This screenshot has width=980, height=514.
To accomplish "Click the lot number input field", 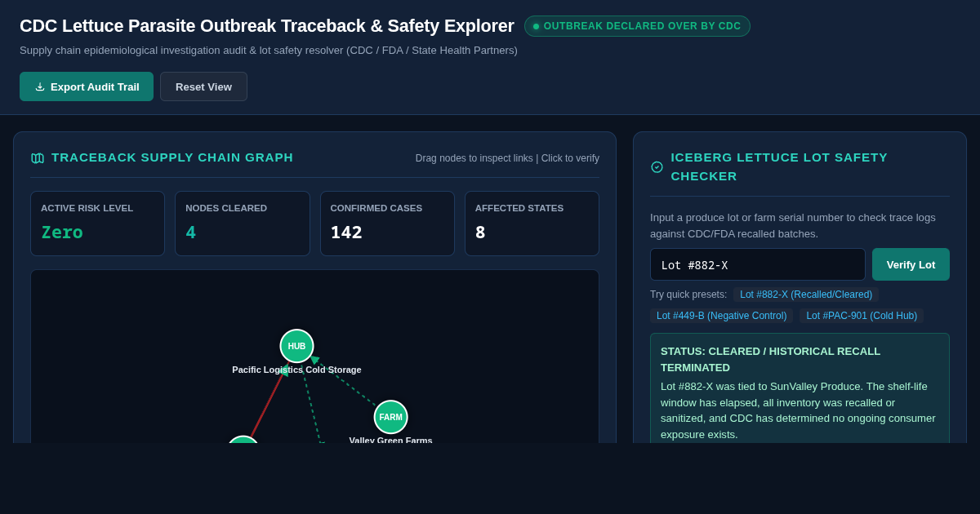I will point(758,264).
